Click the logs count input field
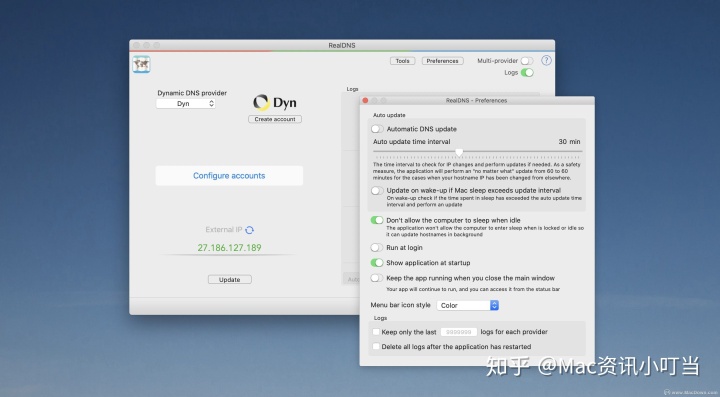 pos(458,332)
